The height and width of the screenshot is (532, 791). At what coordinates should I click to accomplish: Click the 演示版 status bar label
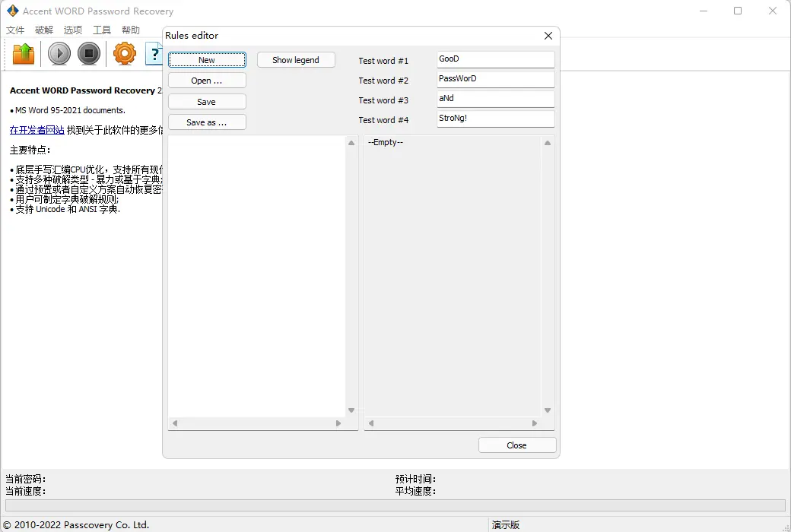pyautogui.click(x=506, y=525)
